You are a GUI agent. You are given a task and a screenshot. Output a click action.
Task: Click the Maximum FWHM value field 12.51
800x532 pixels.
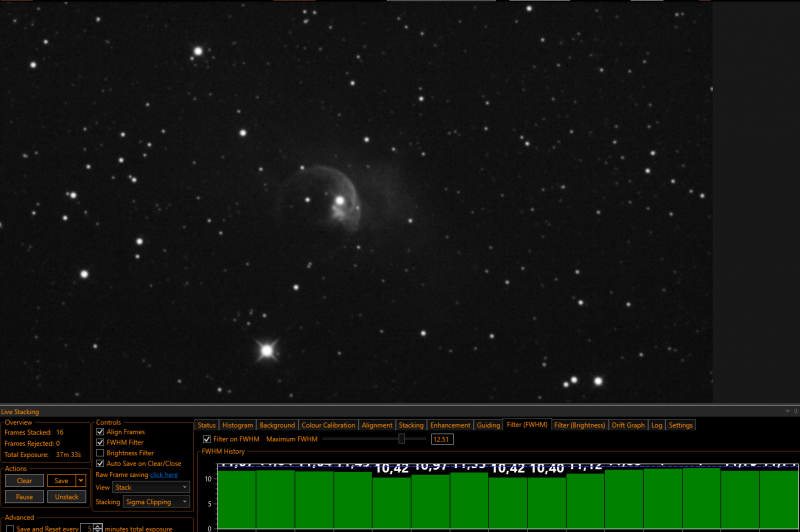pos(442,439)
